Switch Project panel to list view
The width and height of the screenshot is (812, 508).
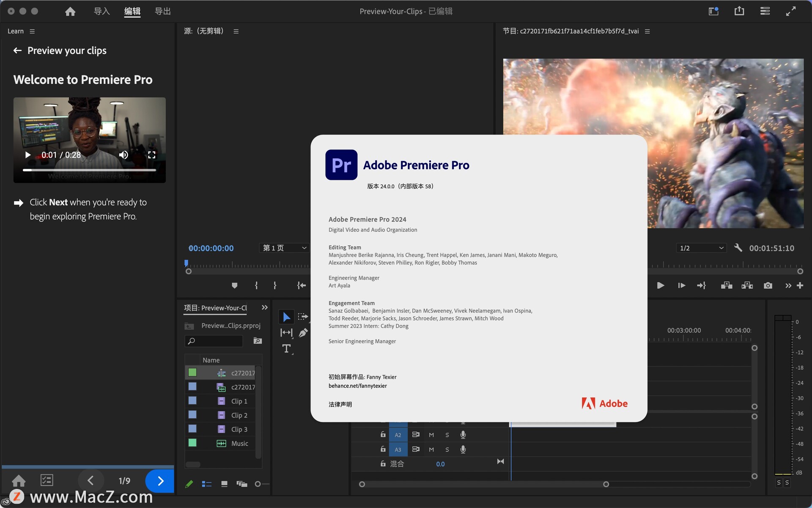pyautogui.click(x=206, y=484)
